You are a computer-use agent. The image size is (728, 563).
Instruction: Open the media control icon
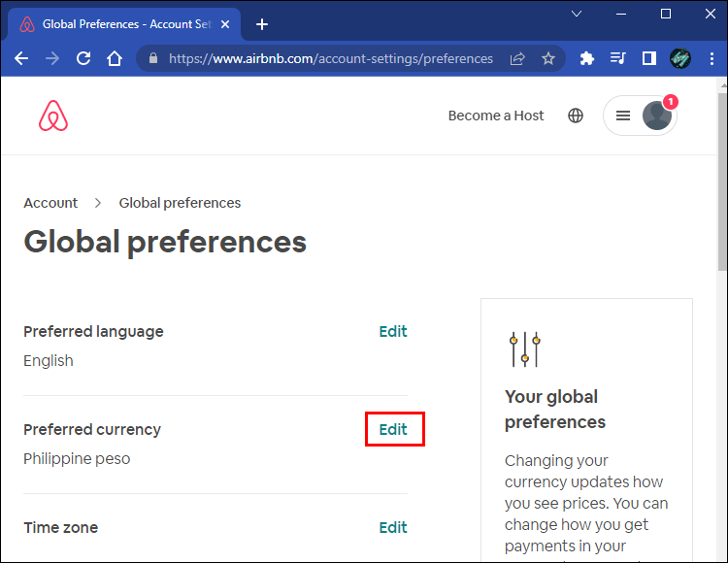click(617, 58)
